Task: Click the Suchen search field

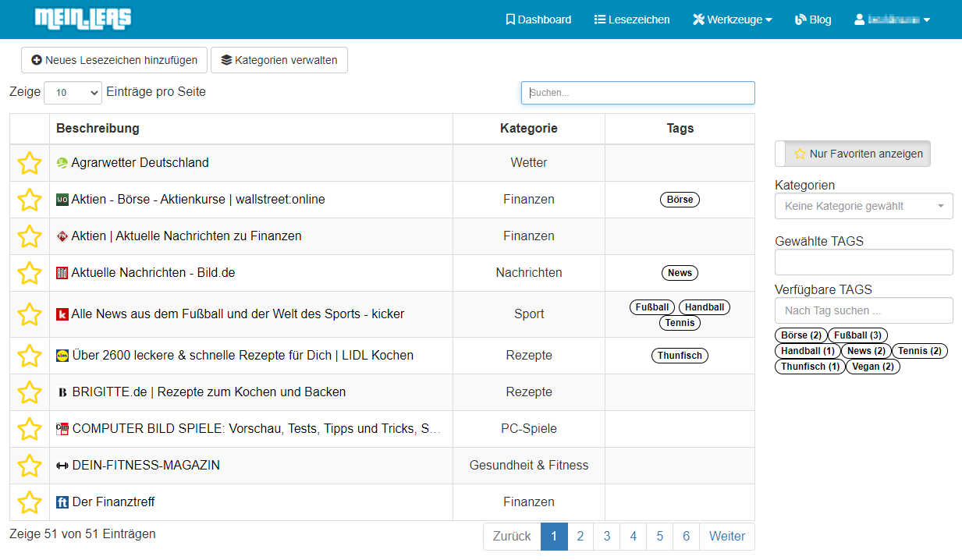Action: click(637, 93)
